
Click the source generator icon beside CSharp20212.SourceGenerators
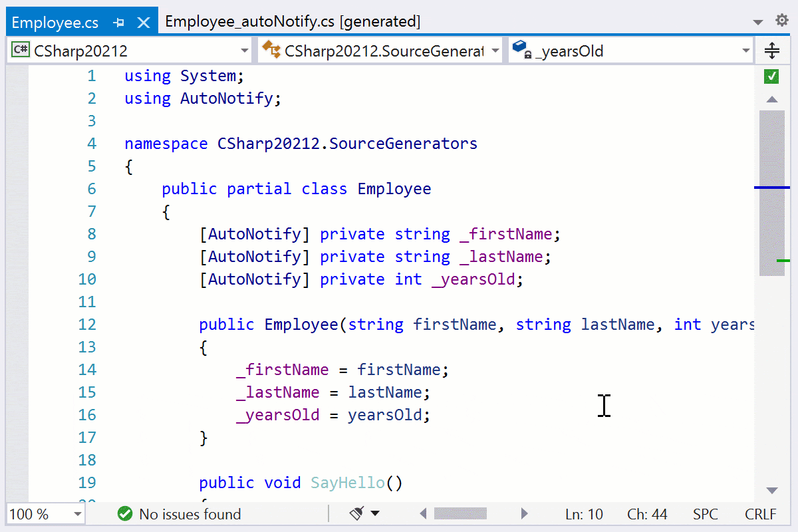tap(271, 50)
